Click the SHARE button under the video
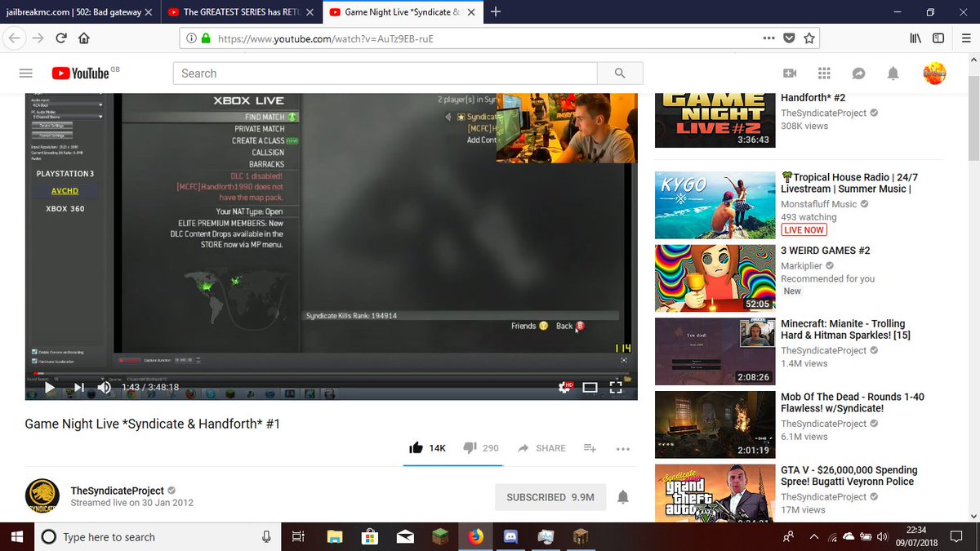980x551 pixels. (541, 448)
